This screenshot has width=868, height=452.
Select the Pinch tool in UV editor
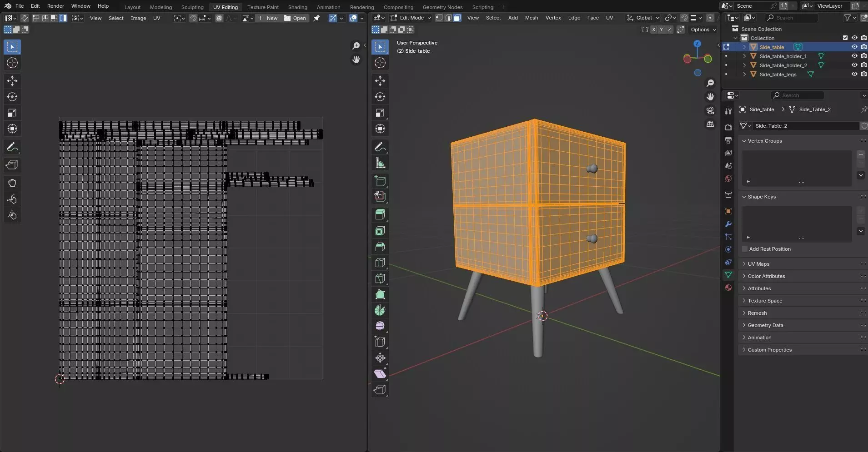(12, 215)
